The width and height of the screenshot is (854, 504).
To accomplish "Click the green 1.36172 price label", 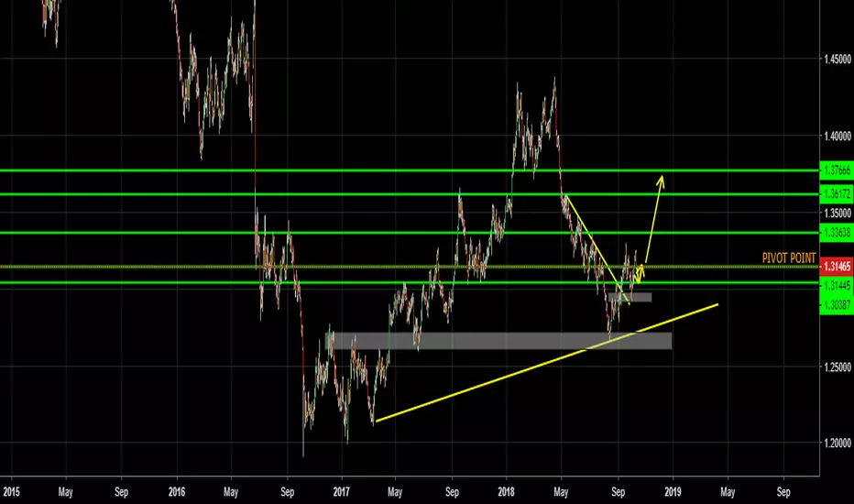I will point(836,194).
